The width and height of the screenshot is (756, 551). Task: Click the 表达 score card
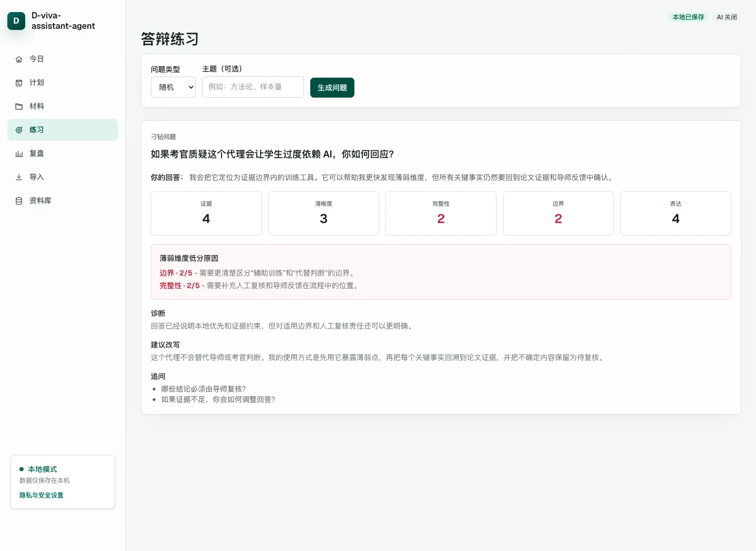[676, 213]
